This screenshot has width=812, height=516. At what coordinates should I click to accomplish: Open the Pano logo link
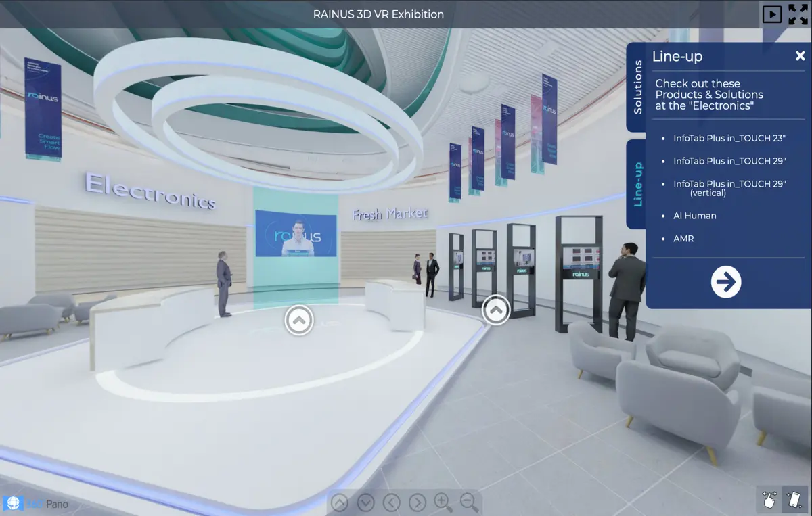pyautogui.click(x=36, y=504)
